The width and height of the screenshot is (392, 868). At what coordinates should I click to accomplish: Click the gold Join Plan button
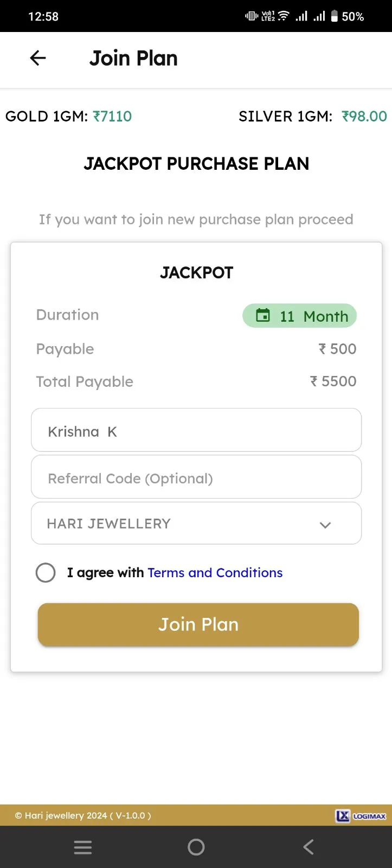(x=198, y=624)
